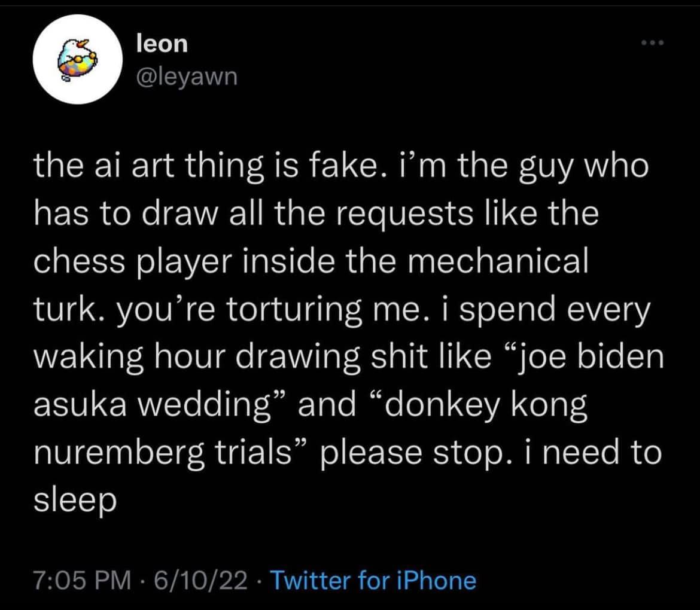Click the word "waking" in the tweet
The width and height of the screenshot is (700, 610).
tap(89, 358)
